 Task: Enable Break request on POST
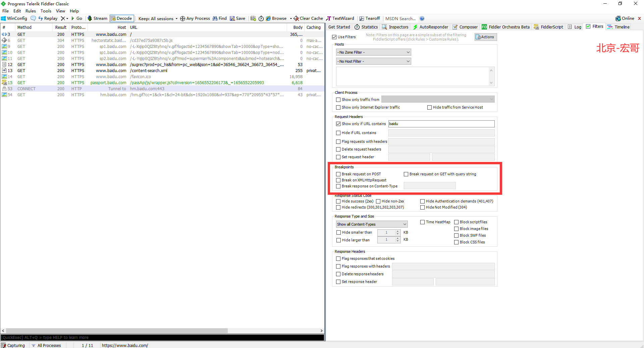click(338, 174)
